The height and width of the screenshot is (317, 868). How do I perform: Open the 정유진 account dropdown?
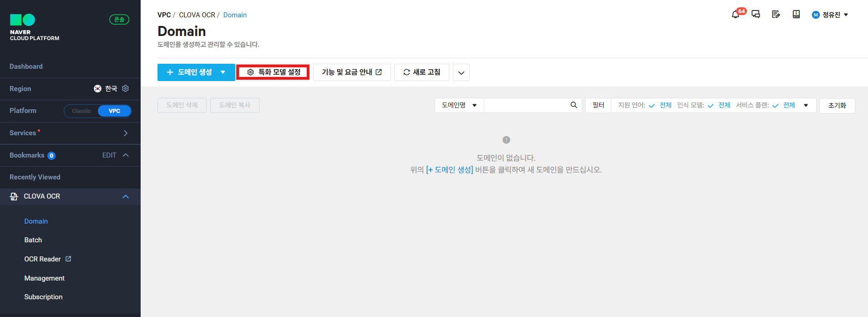830,15
